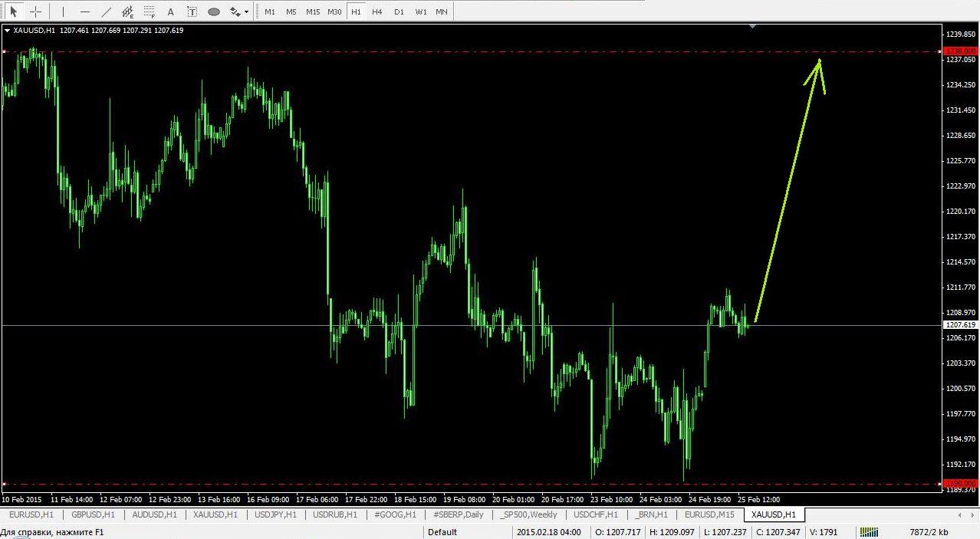Select the text tool
The height and width of the screenshot is (539, 980).
click(x=170, y=12)
